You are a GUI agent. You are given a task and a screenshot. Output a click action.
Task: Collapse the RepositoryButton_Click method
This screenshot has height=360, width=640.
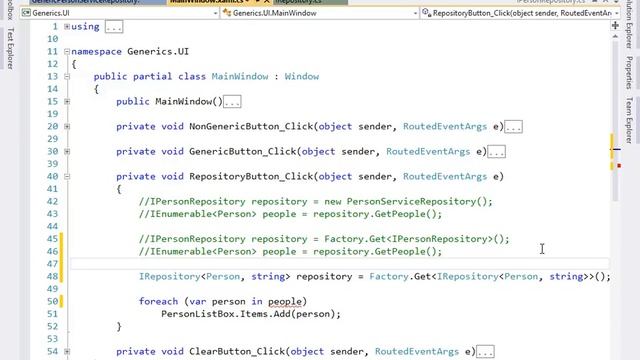click(x=67, y=176)
